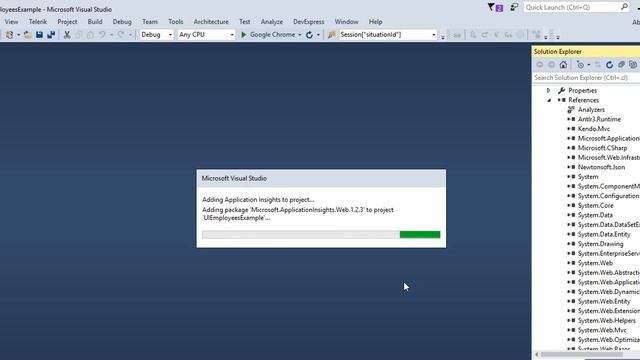The width and height of the screenshot is (640, 360).
Task: Click the Find in Files icon
Action: [332, 35]
